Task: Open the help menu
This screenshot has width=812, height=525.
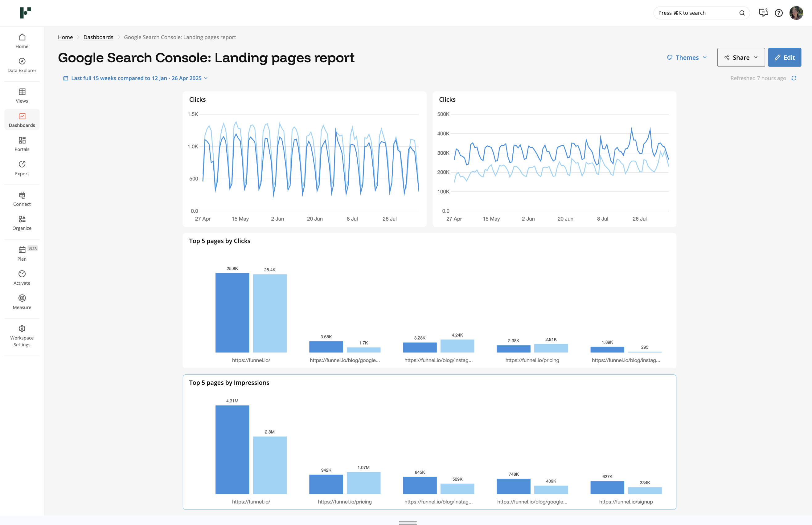Action: (779, 13)
